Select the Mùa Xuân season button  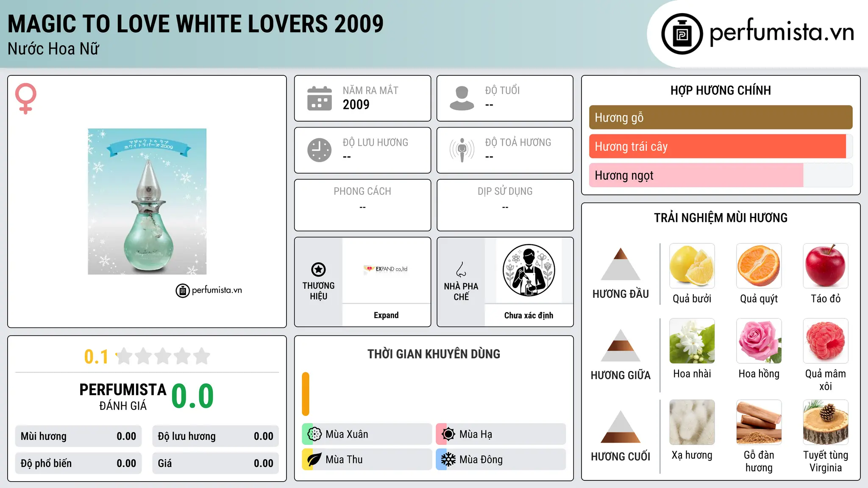(367, 434)
